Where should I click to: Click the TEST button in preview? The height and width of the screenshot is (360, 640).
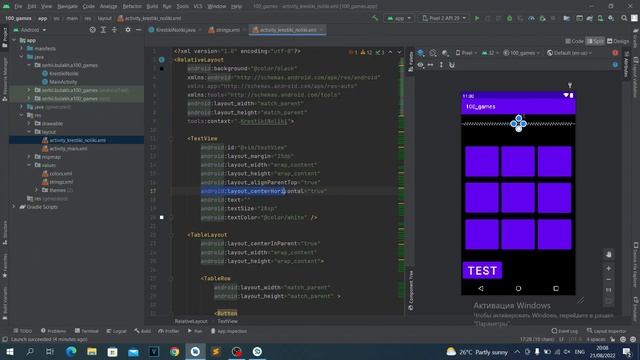point(482,271)
